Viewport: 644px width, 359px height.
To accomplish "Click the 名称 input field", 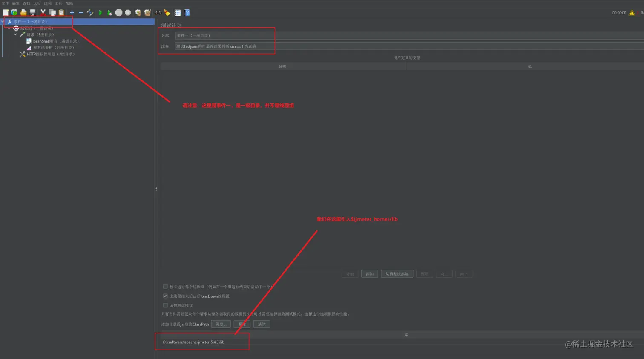I will pos(409,36).
